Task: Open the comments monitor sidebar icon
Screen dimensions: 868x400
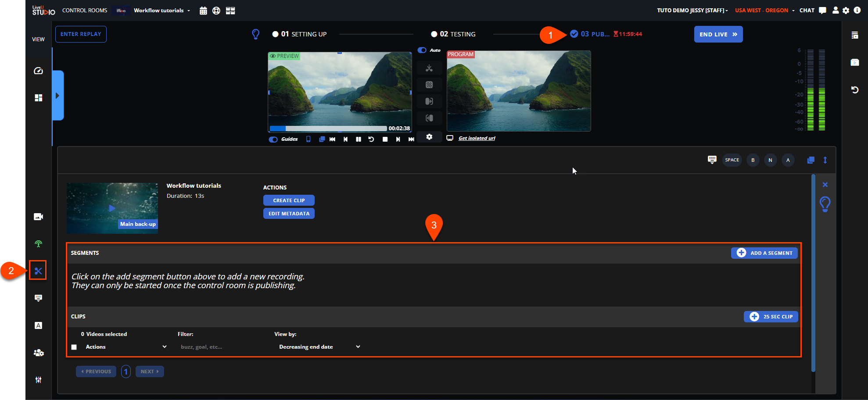Action: [x=39, y=298]
